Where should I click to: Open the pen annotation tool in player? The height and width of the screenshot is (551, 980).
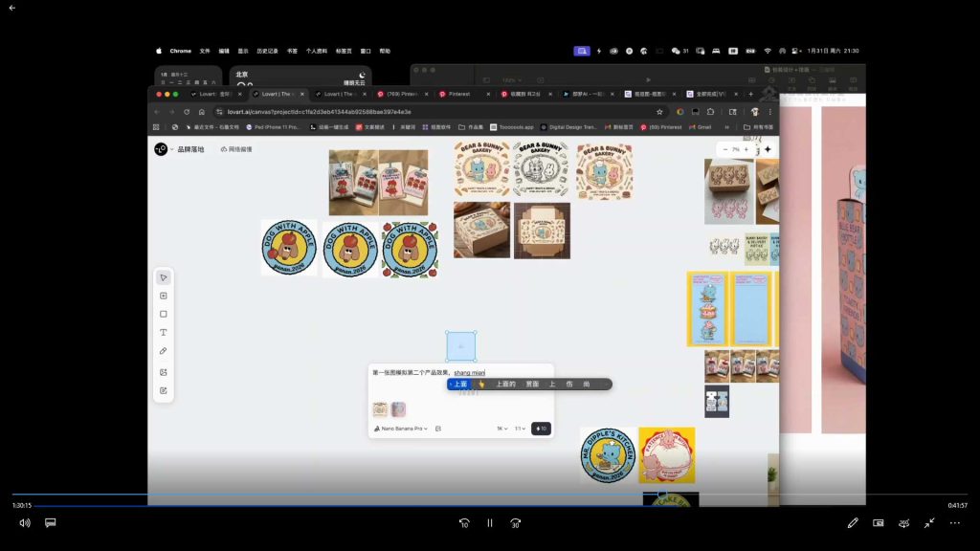(853, 523)
